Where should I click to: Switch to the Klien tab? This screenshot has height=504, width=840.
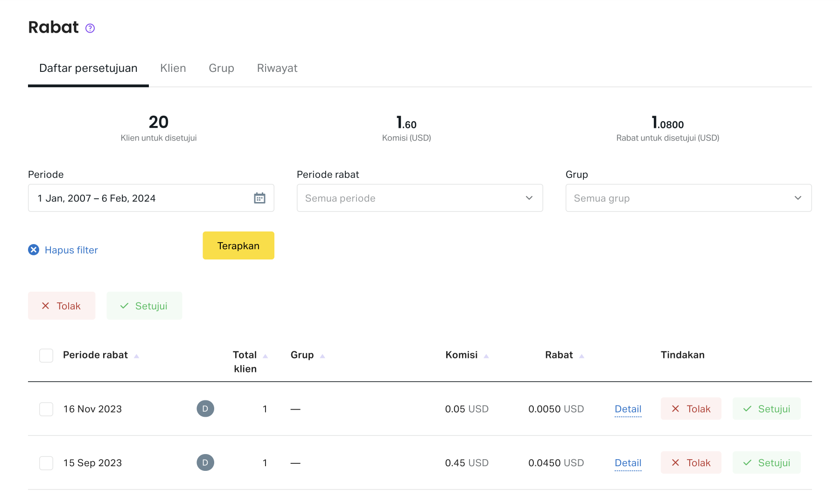tap(173, 69)
